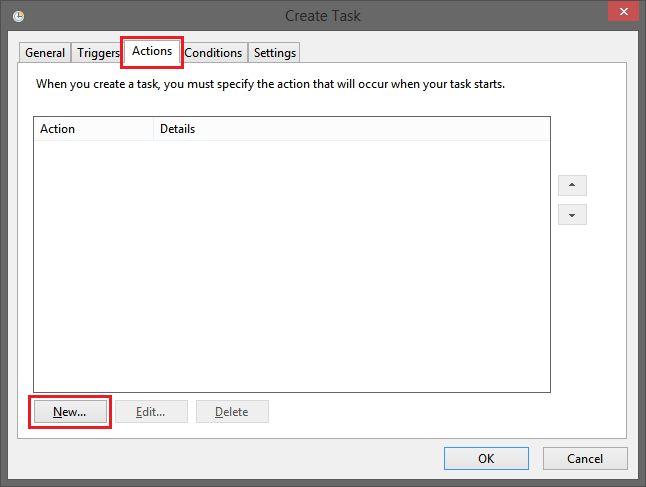Image resolution: width=646 pixels, height=487 pixels.
Task: Close the Create Task dialog
Action: 624,11
